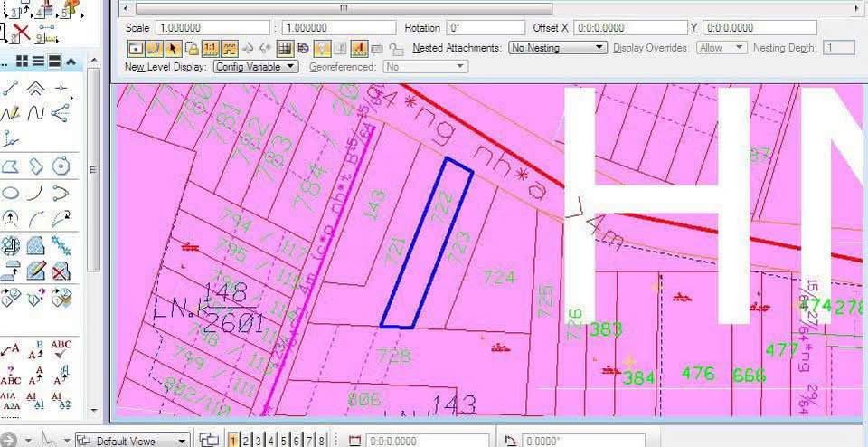Toggle view number 2 button
This screenshot has height=447, width=868.
click(x=246, y=440)
